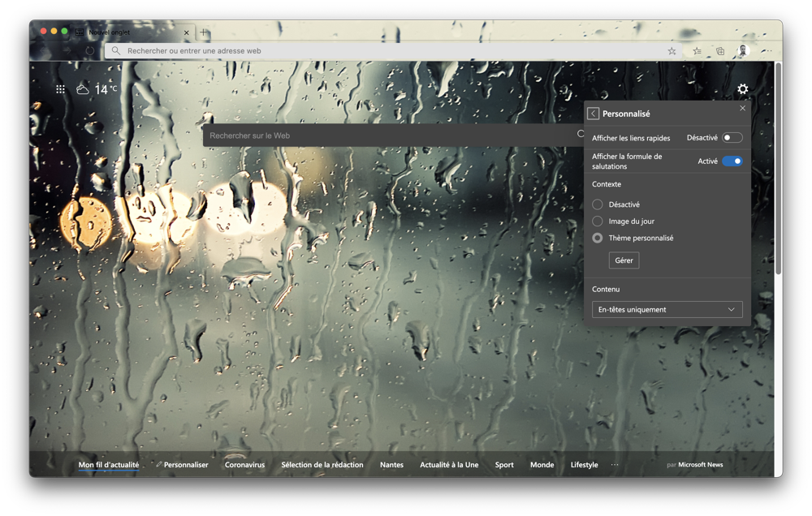Reload the page with refresh icon
812x516 pixels.
[x=90, y=51]
